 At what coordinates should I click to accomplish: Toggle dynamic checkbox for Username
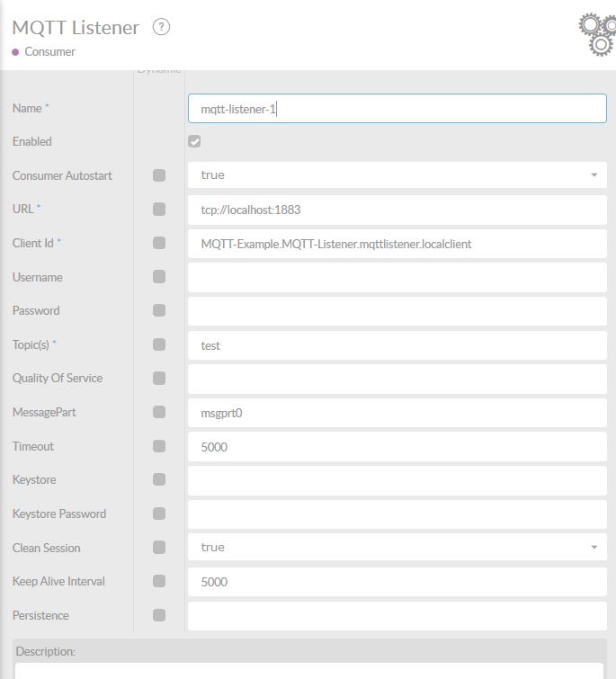(x=159, y=277)
